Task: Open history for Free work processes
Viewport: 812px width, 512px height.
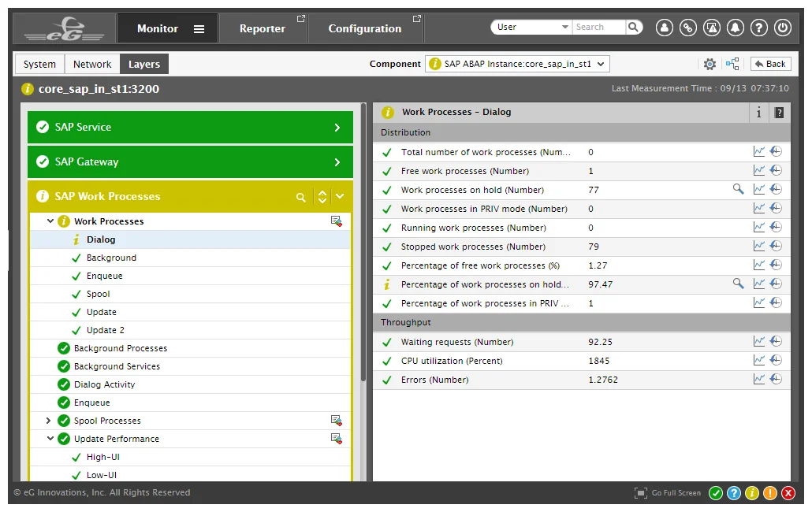Action: [776, 171]
